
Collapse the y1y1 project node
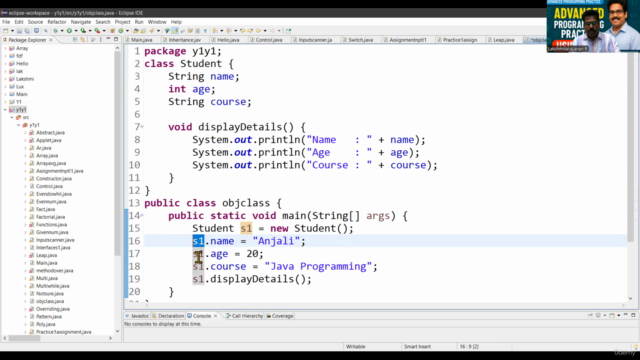(x=5, y=109)
